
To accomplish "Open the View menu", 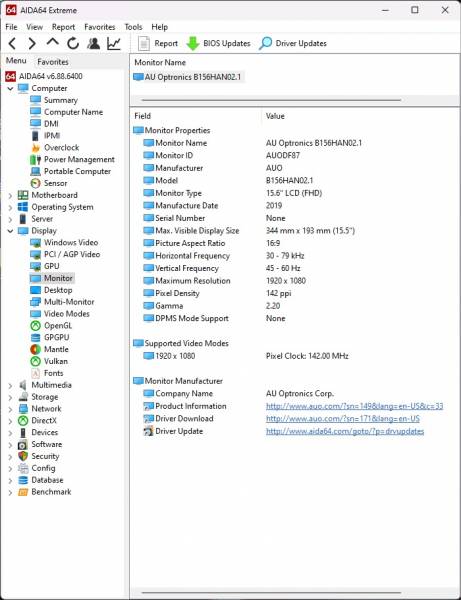I will coord(34,27).
